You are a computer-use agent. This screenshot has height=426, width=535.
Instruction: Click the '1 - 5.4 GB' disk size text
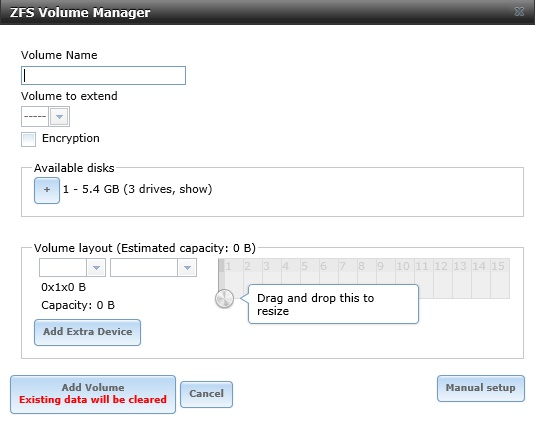point(91,189)
